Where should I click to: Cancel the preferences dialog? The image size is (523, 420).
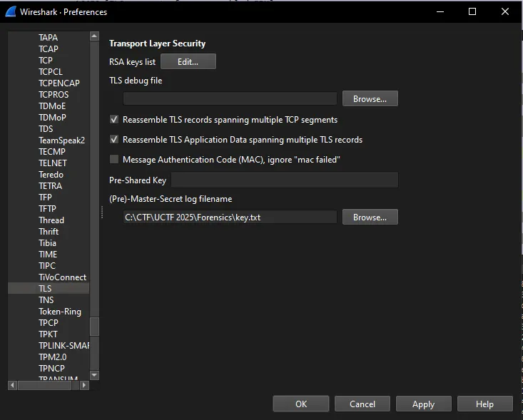pos(362,404)
